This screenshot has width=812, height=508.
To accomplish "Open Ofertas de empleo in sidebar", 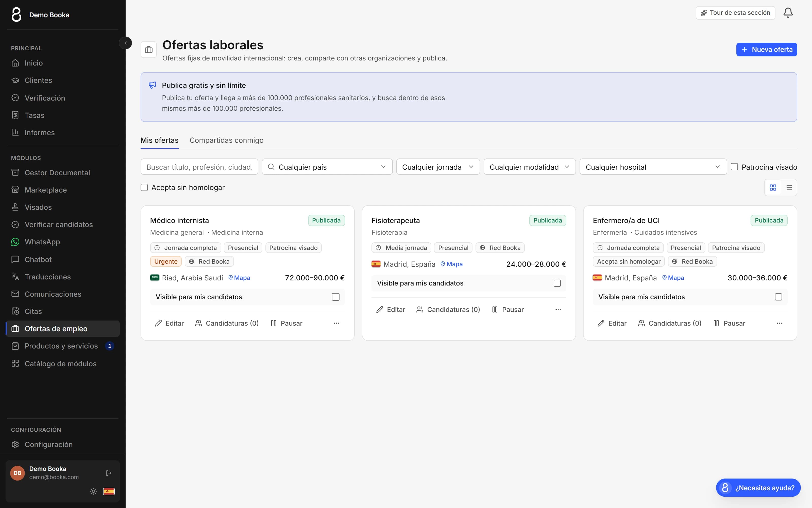I will (63, 329).
